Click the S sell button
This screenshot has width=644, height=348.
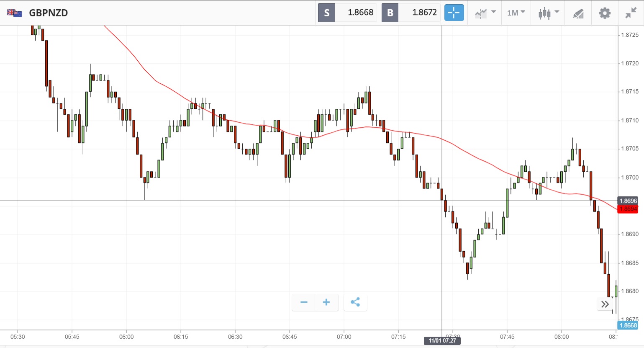click(326, 13)
